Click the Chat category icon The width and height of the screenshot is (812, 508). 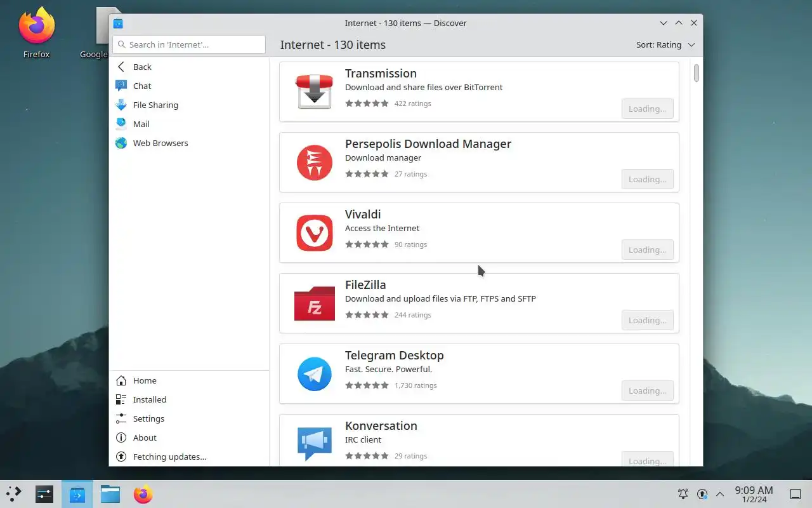121,86
